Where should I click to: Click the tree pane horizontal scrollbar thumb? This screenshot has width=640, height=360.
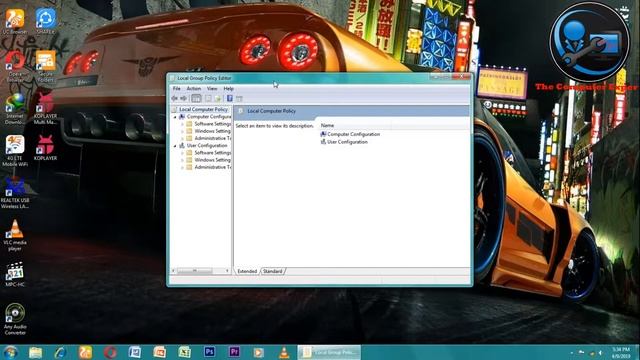[x=195, y=271]
